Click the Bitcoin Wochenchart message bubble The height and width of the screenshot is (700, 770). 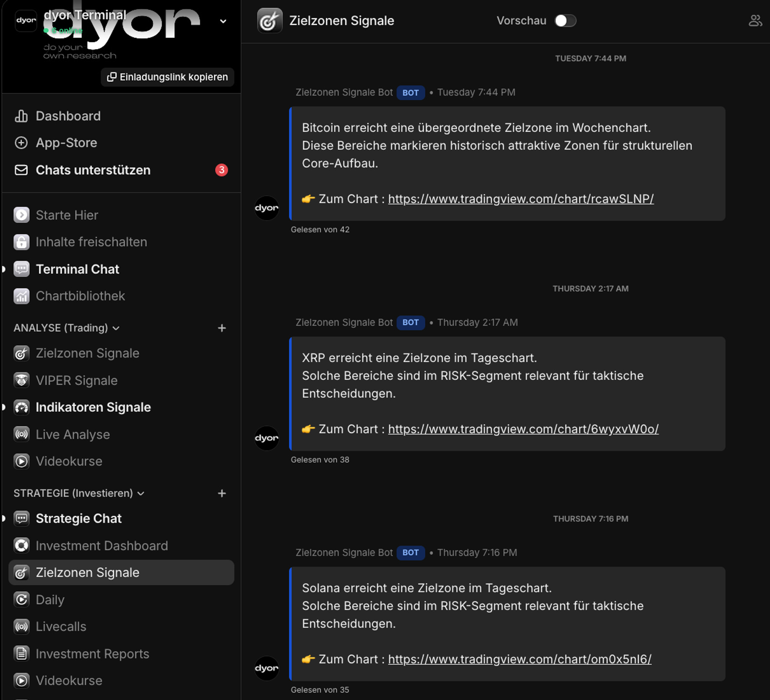click(507, 164)
